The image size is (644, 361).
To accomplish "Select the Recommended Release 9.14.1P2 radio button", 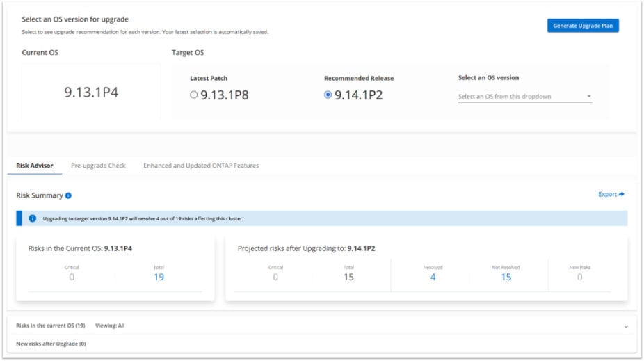I will [328, 95].
